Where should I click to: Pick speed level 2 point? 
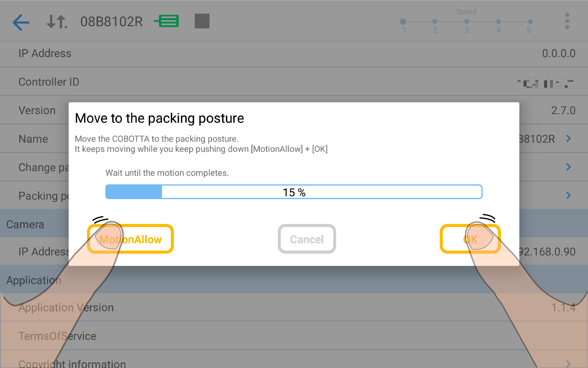(435, 22)
